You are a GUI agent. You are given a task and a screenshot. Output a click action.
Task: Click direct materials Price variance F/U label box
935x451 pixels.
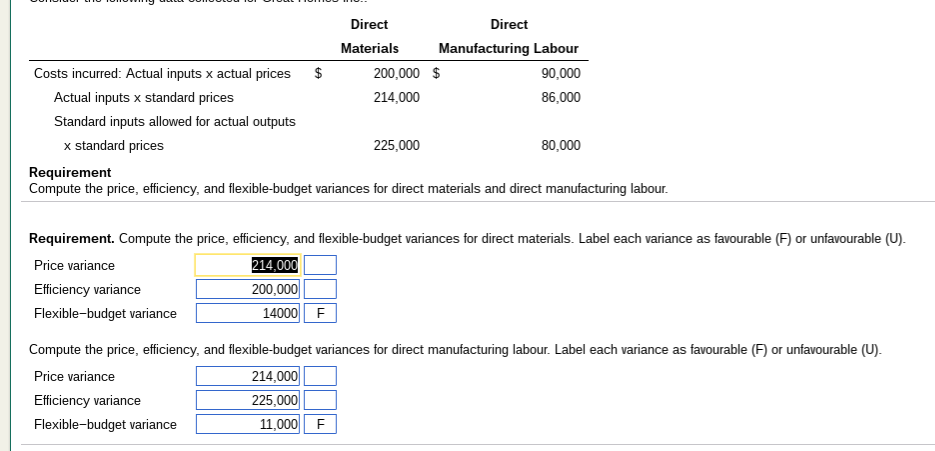pyautogui.click(x=320, y=265)
